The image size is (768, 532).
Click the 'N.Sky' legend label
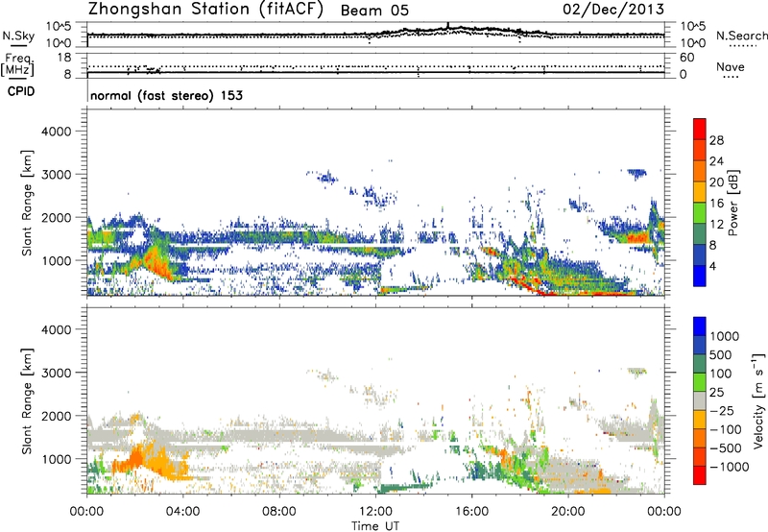18,36
